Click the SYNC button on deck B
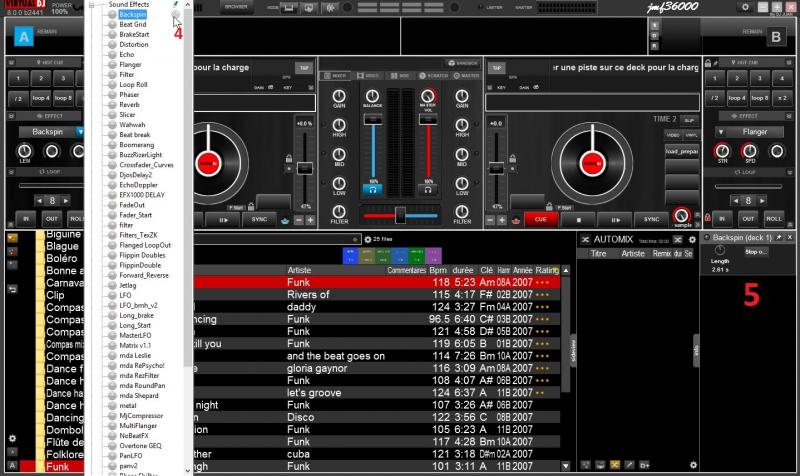 click(x=651, y=218)
